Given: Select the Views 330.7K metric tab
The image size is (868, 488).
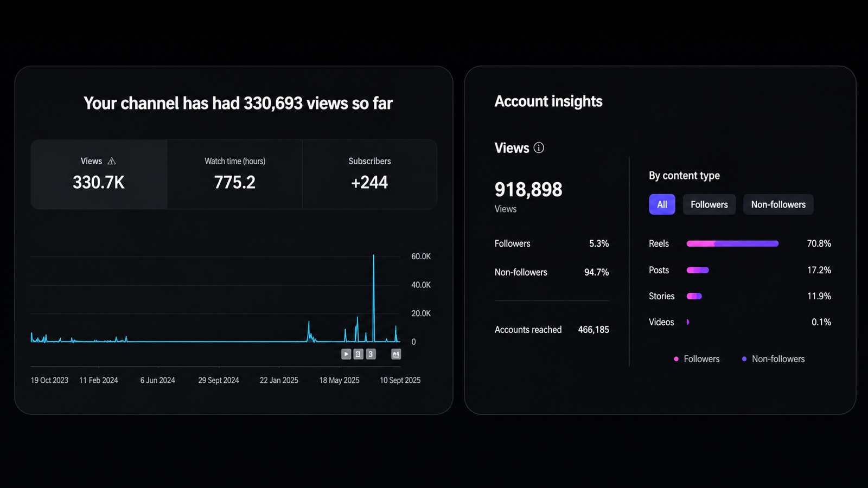Looking at the screenshot, I should (99, 175).
